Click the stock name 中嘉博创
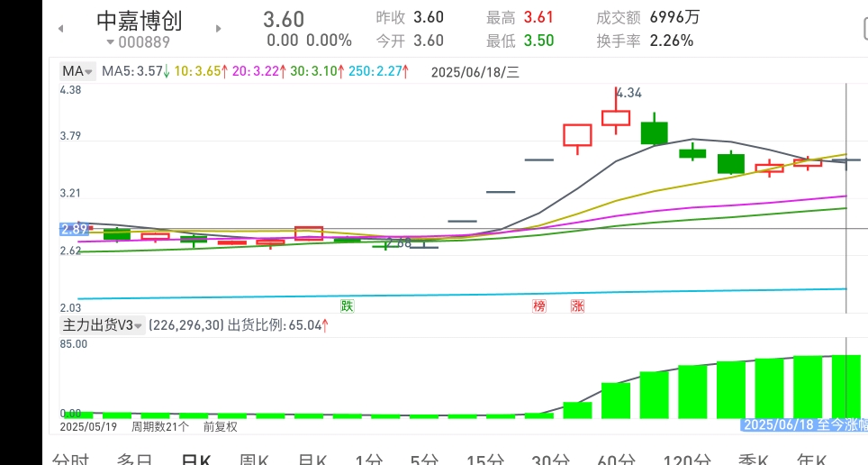Viewport: 868px width, 465px height. click(140, 21)
